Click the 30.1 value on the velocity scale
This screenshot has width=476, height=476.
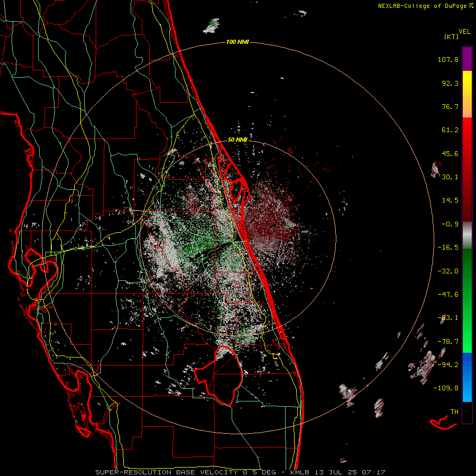pyautogui.click(x=450, y=177)
